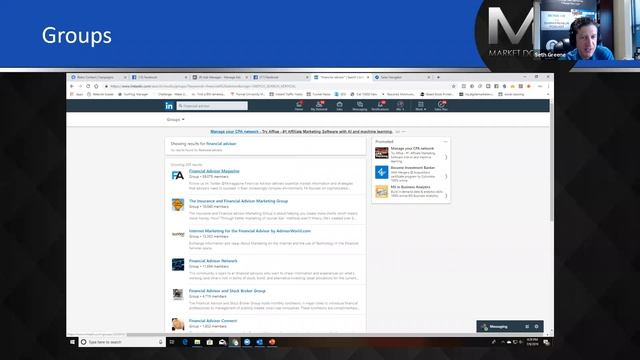Open Task View in taskbar

172,342
